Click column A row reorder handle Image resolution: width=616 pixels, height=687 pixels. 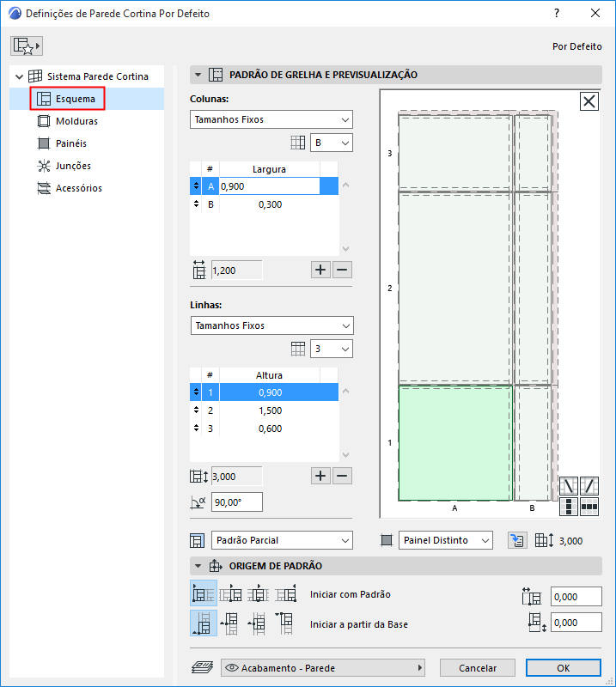[196, 186]
